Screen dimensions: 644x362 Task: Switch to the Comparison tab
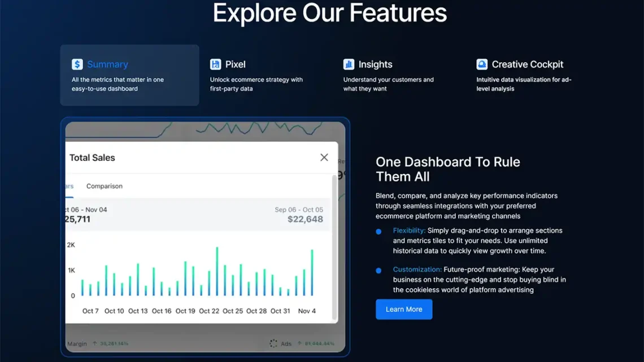pos(105,186)
